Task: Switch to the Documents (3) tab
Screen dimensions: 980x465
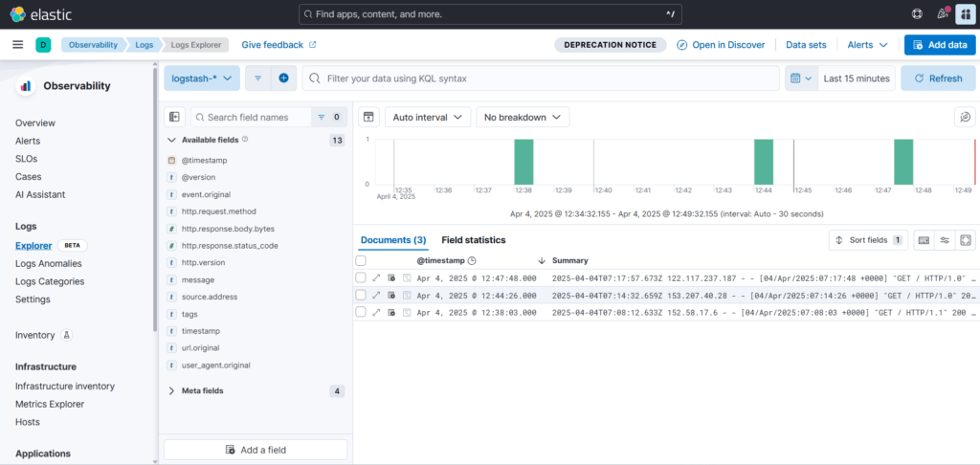Action: pos(393,240)
